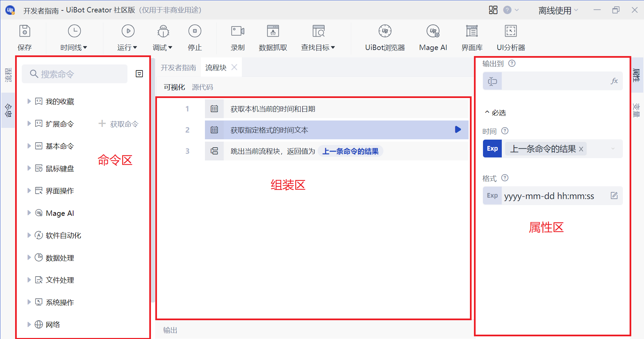Click the 输出到 input field

click(553, 81)
